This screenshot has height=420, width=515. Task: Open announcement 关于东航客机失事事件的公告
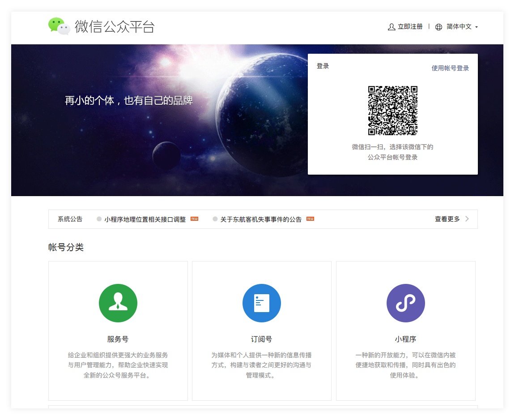click(261, 219)
